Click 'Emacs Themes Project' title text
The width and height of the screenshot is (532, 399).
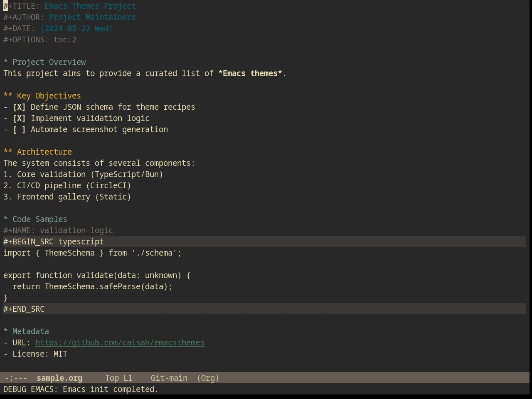(90, 6)
